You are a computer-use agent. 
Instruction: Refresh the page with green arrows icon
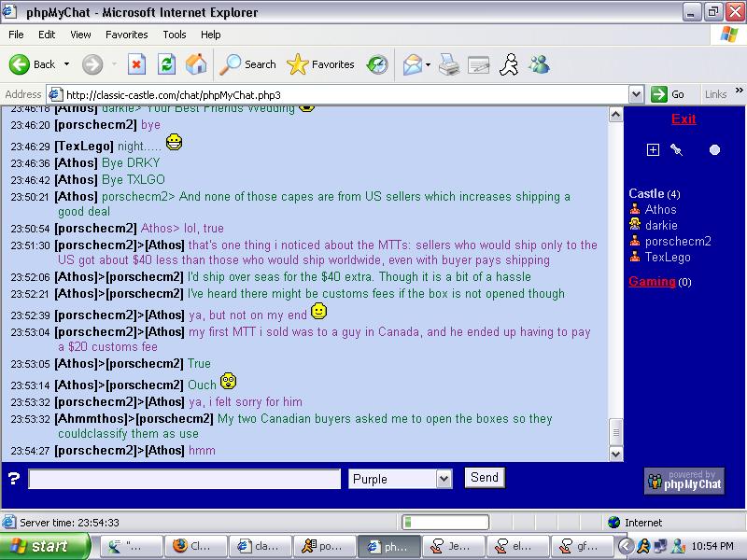(166, 64)
